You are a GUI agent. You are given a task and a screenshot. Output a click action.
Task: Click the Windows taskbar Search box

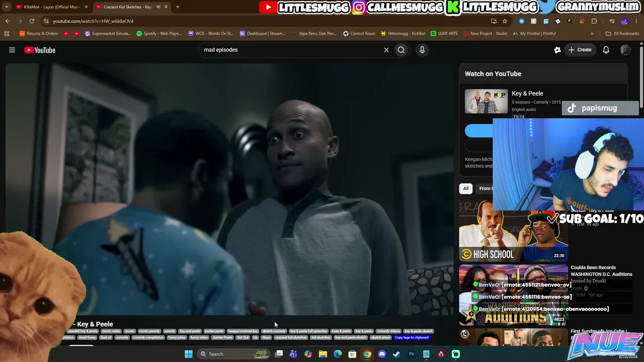[233, 354]
